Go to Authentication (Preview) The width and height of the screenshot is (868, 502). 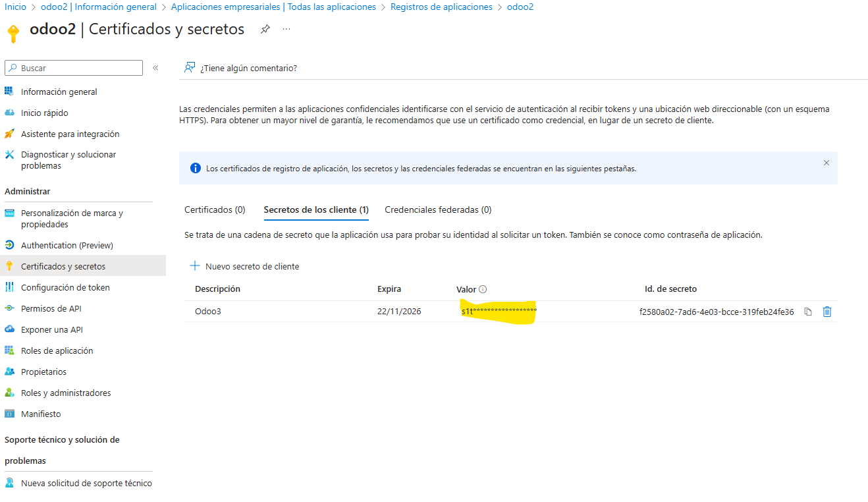[67, 245]
